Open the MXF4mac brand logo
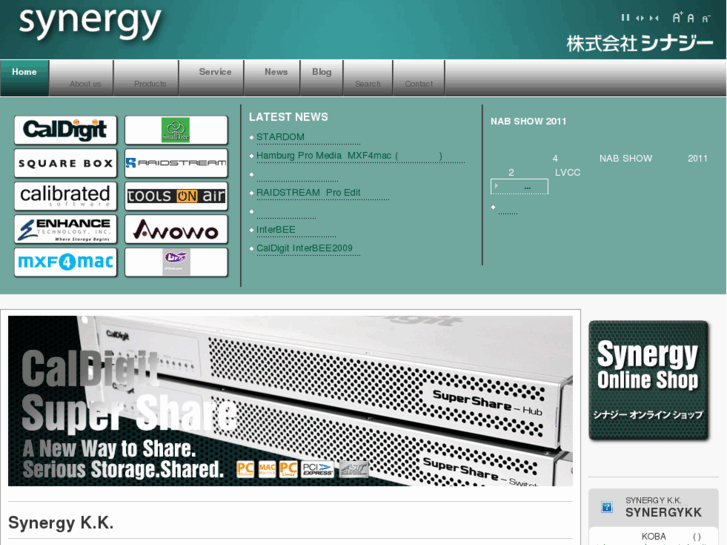This screenshot has height=545, width=727. coord(65,262)
